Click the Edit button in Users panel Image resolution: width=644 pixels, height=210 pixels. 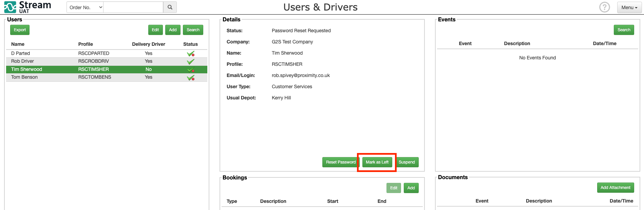[x=155, y=30]
